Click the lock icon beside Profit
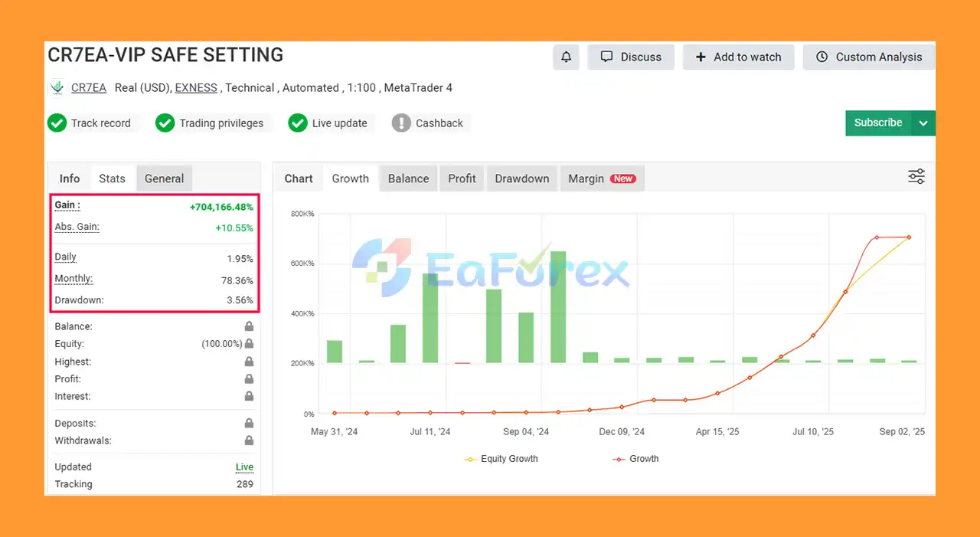Screen dimensions: 980x537 coord(249,379)
